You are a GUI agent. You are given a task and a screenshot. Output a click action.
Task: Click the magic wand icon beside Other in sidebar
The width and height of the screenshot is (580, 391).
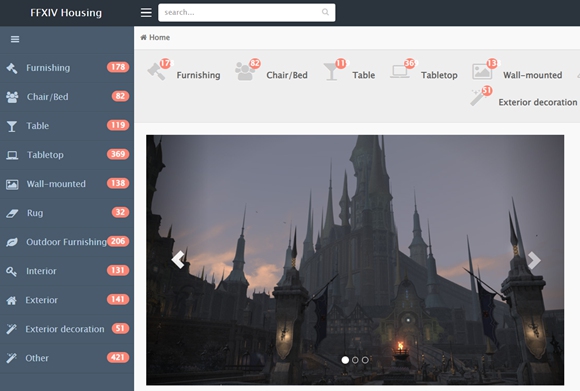point(11,358)
